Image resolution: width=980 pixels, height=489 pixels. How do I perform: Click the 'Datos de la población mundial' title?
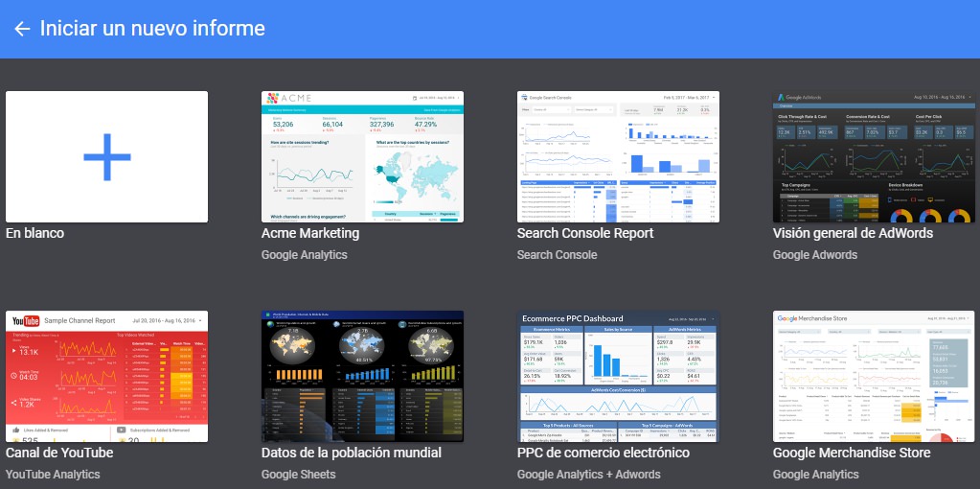[352, 453]
